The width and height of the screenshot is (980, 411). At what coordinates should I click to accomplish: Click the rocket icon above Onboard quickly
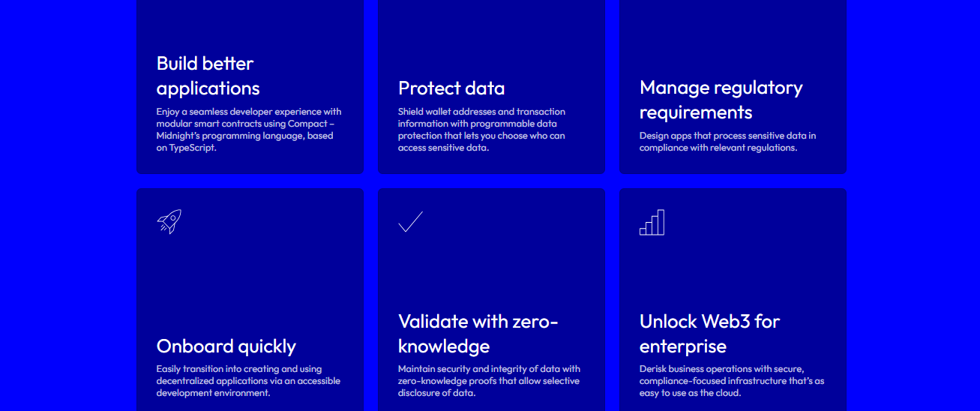click(x=169, y=222)
